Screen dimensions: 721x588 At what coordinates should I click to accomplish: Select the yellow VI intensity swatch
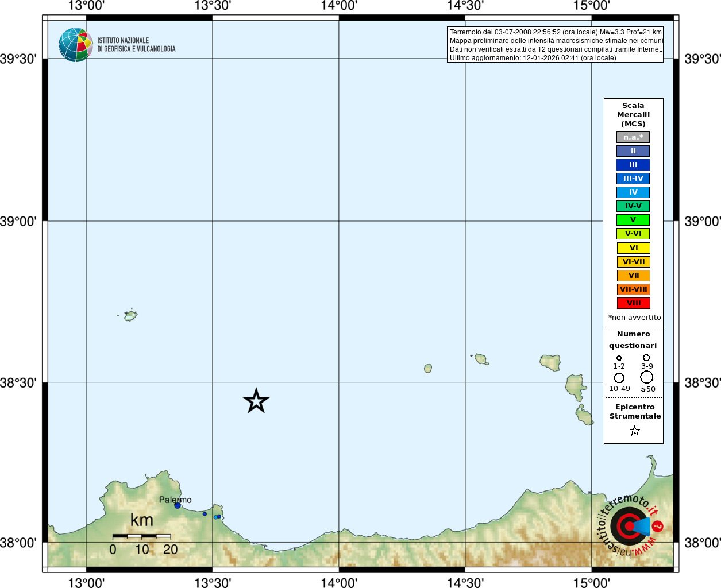[x=633, y=248]
